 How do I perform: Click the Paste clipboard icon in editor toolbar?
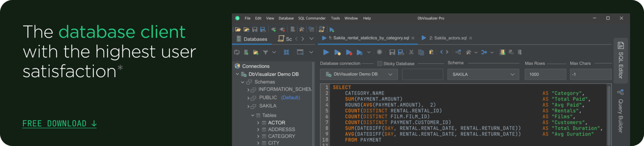pos(431,52)
